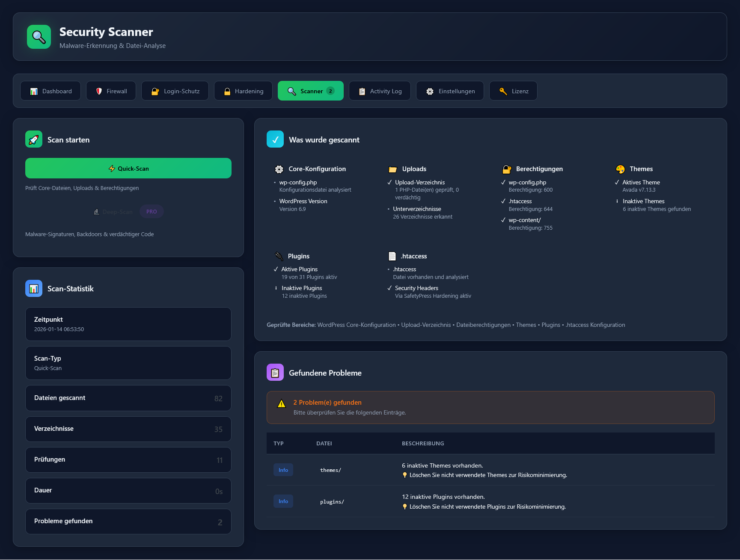Open the Einstellungen tab
This screenshot has width=740, height=560.
point(449,91)
